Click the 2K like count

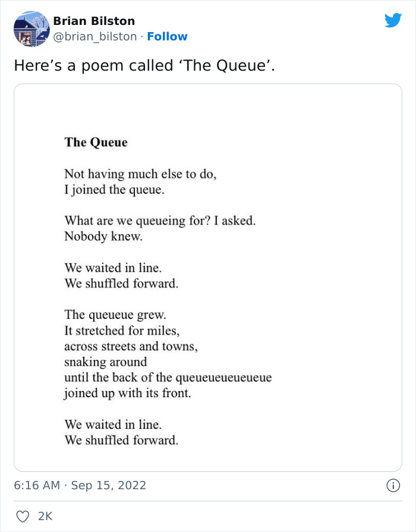point(46,516)
